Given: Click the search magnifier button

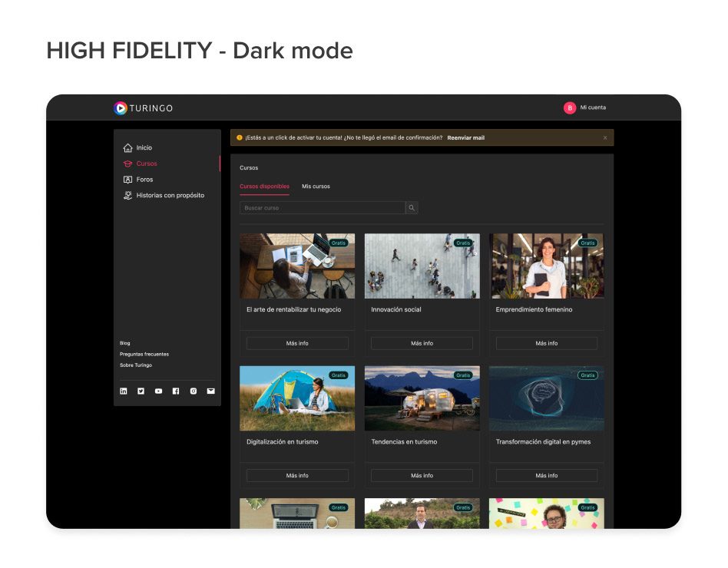Looking at the screenshot, I should [412, 208].
